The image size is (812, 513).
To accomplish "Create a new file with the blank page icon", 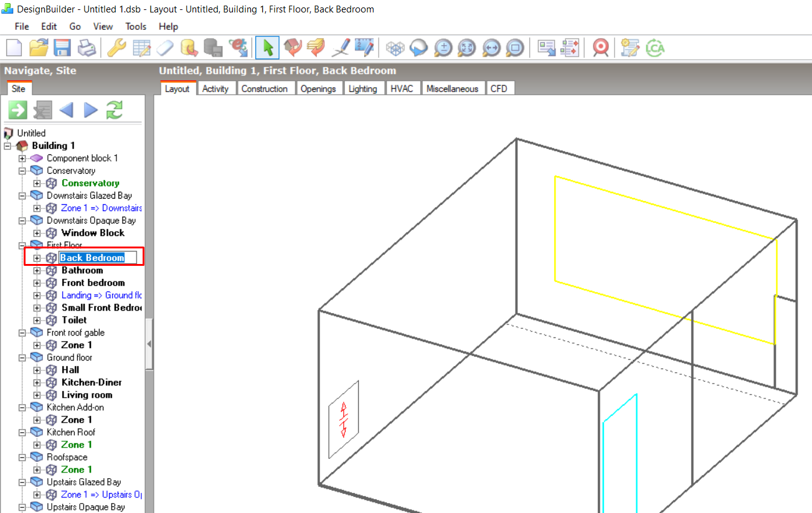I will tap(14, 47).
